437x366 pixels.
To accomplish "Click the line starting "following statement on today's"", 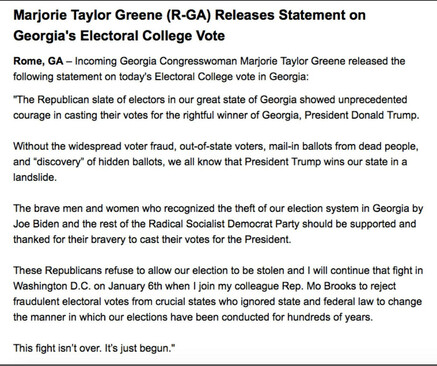I will pyautogui.click(x=161, y=77).
